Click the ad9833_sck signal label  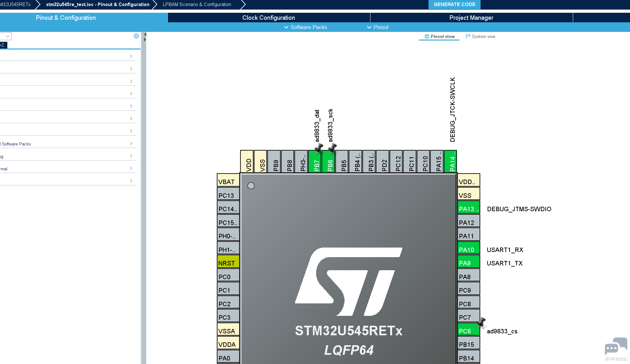coord(330,125)
